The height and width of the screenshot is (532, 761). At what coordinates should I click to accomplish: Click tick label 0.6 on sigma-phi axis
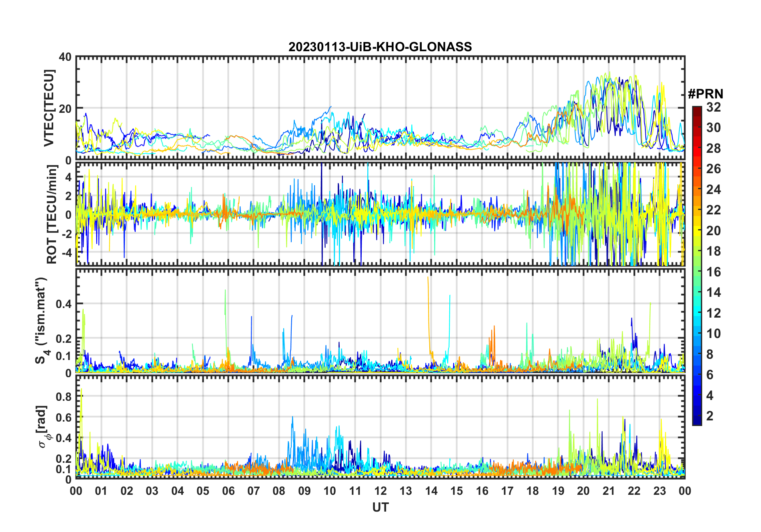(64, 417)
